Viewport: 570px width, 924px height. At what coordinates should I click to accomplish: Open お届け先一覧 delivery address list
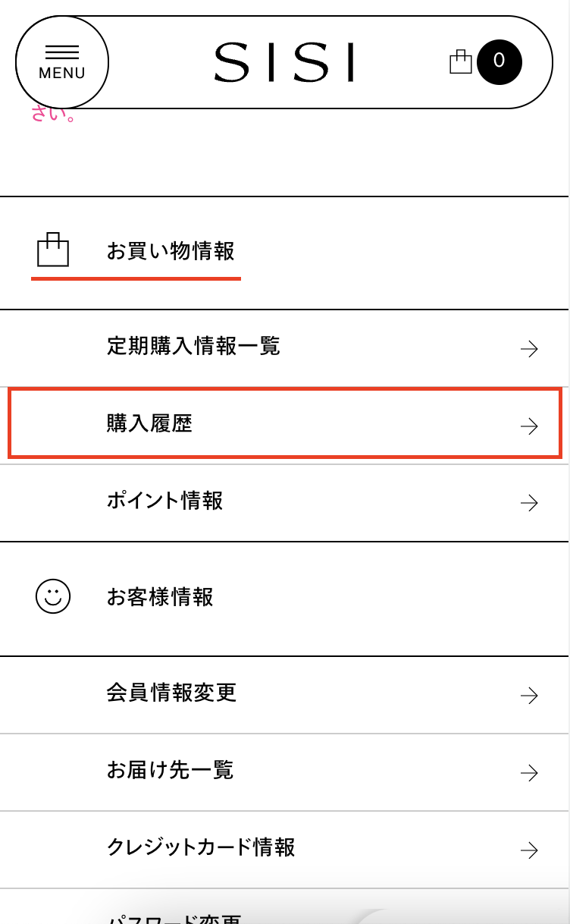tap(170, 770)
